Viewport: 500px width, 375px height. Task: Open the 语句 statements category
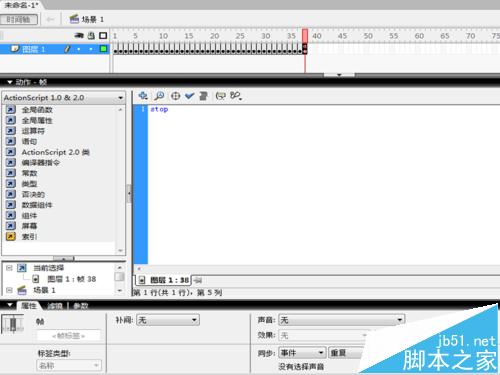29,141
